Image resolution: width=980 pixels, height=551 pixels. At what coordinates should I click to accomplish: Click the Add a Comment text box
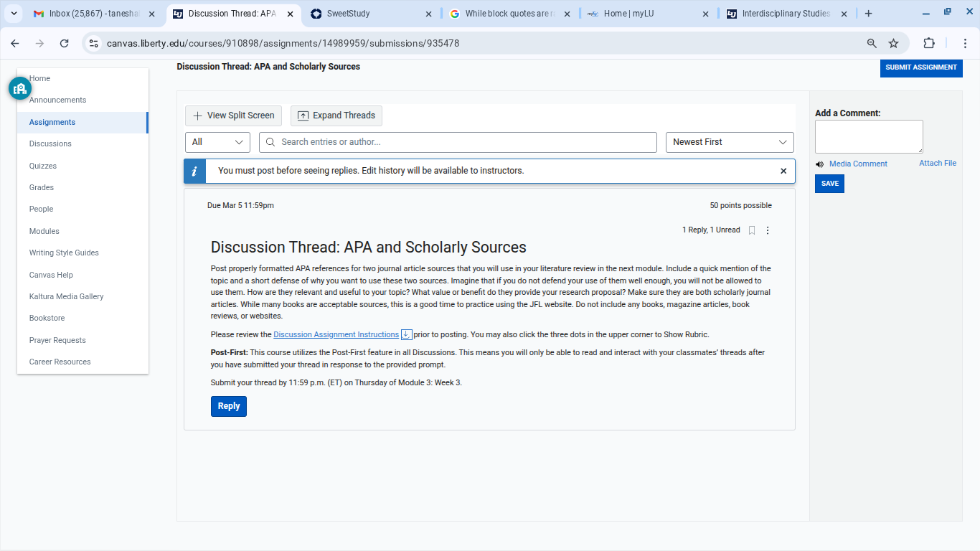point(869,136)
